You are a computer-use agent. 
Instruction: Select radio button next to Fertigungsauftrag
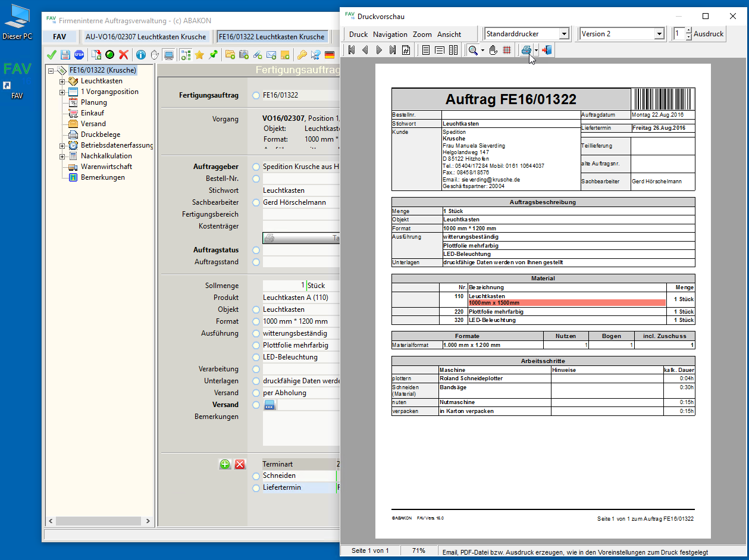pyautogui.click(x=256, y=95)
